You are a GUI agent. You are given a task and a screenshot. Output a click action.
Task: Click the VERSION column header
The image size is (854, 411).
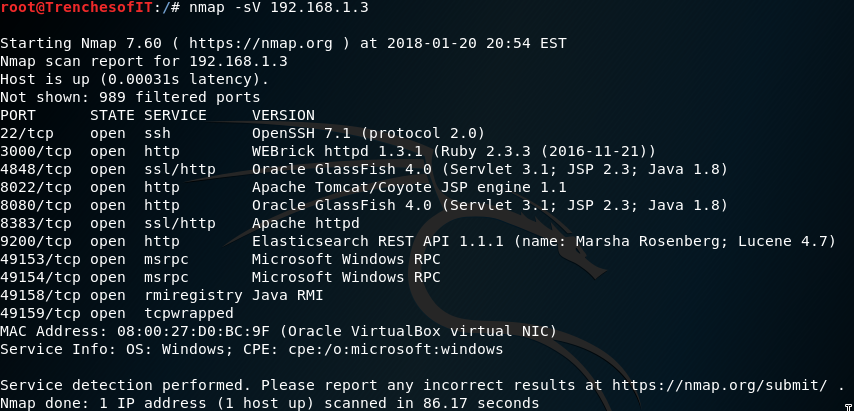click(283, 115)
